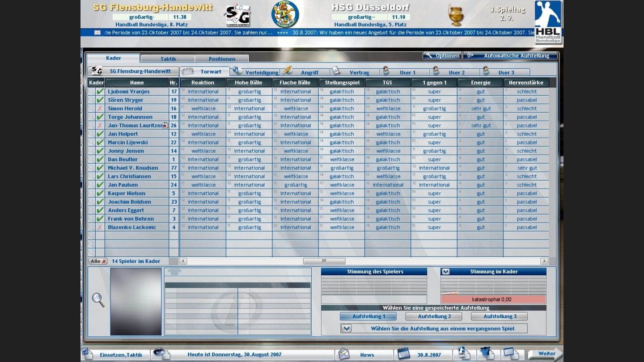Open the calendar icon in bottom bar
644x362 pixels.
[403, 354]
